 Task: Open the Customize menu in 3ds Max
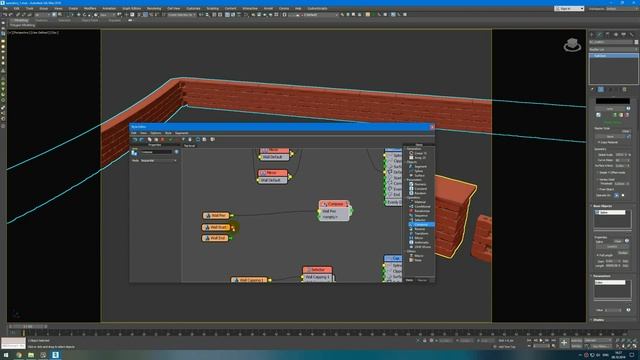(x=193, y=9)
